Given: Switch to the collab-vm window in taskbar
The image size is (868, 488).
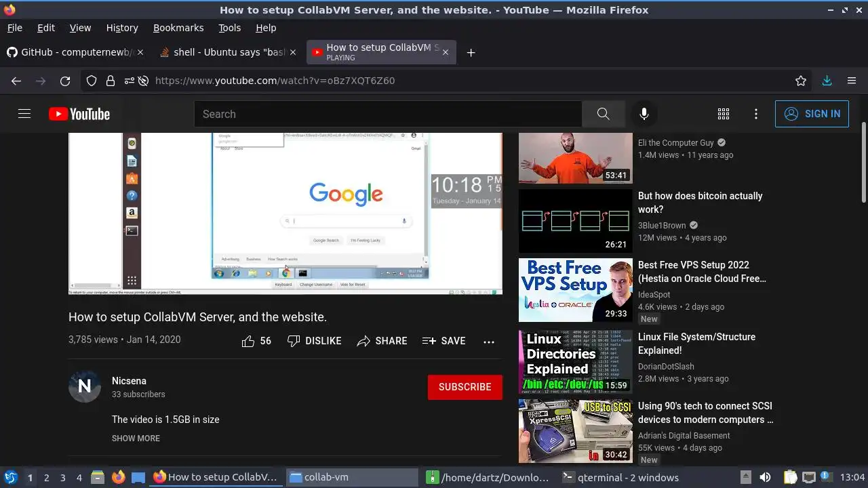Looking at the screenshot, I should coord(353,477).
